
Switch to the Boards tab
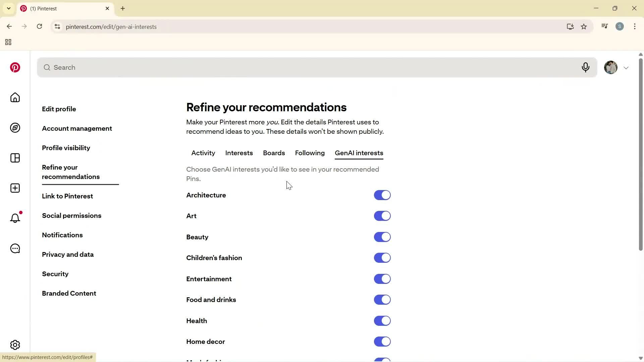point(274,153)
